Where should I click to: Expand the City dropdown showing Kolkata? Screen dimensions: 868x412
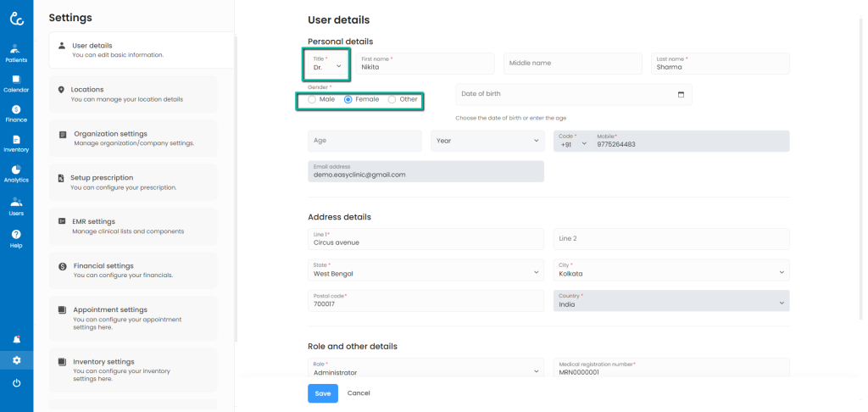coord(671,271)
